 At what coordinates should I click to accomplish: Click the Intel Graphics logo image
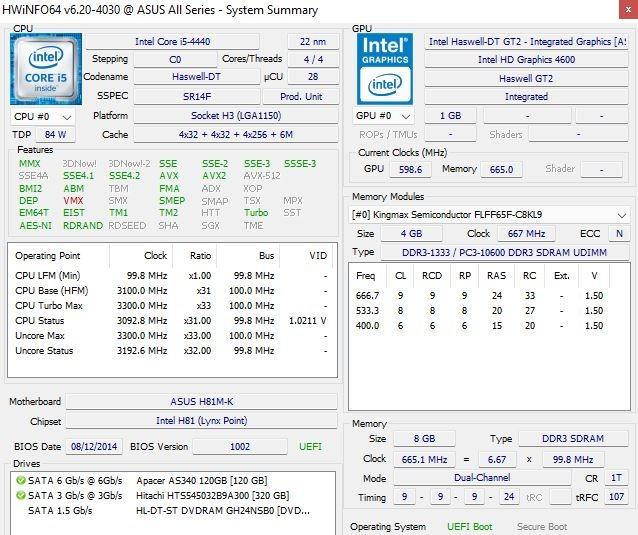click(385, 69)
